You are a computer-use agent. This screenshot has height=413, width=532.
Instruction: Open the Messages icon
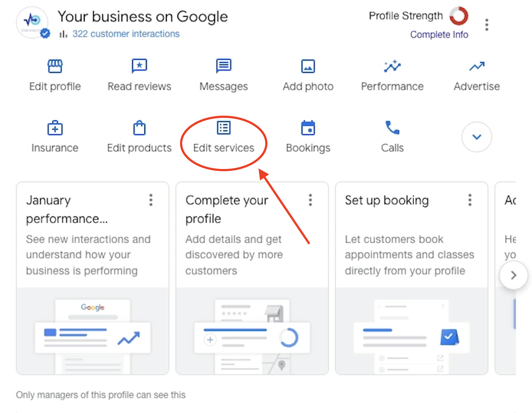[224, 66]
